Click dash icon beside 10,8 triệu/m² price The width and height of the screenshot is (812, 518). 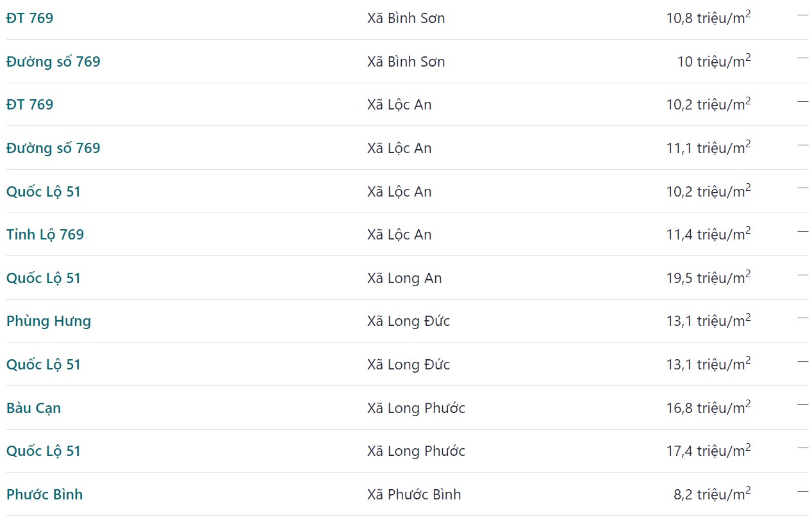803,15
